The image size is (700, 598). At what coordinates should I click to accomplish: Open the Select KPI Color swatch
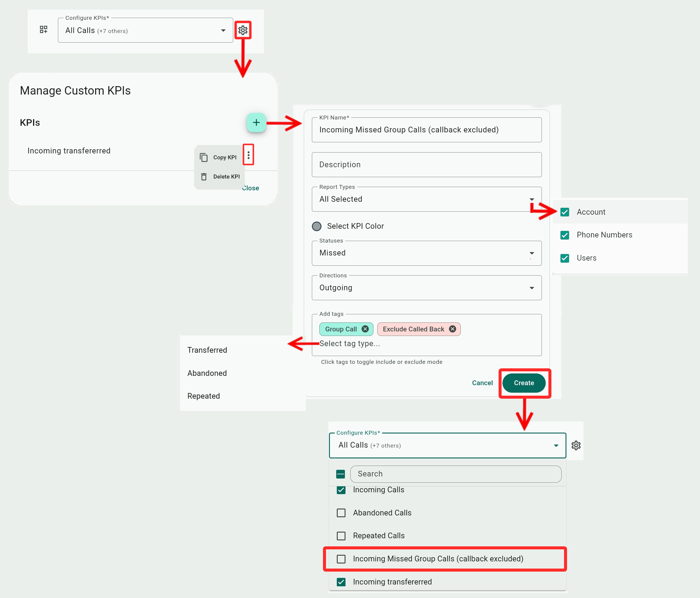click(317, 226)
